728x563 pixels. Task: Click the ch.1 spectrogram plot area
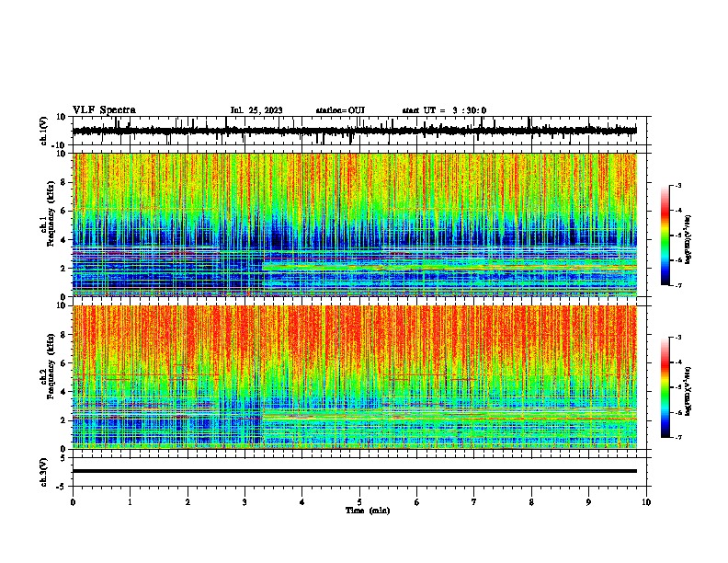click(x=355, y=224)
